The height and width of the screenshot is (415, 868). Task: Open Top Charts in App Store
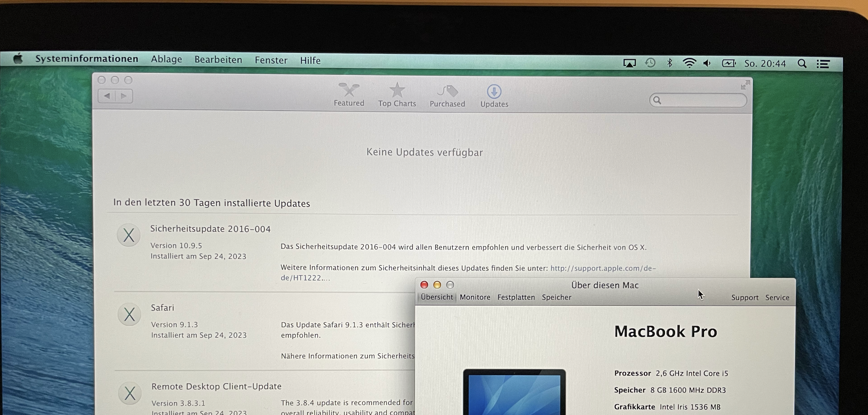pyautogui.click(x=397, y=95)
